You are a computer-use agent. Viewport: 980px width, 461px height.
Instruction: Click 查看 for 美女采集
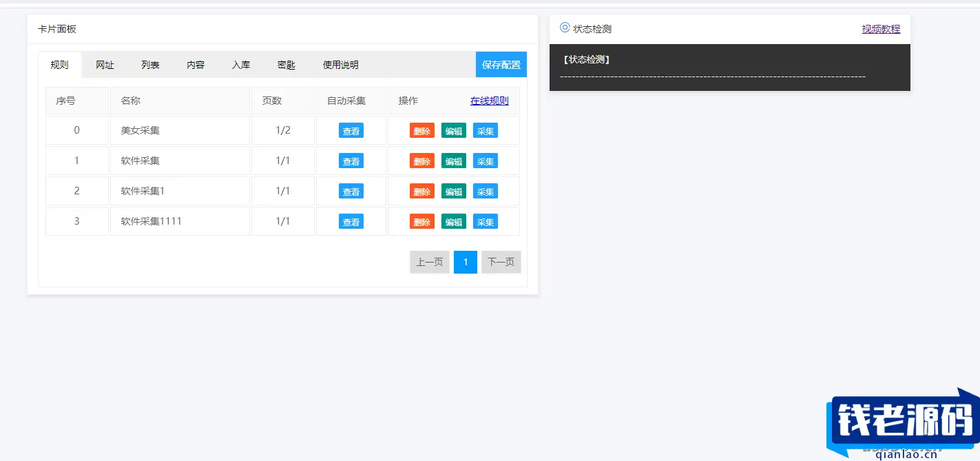tap(351, 131)
